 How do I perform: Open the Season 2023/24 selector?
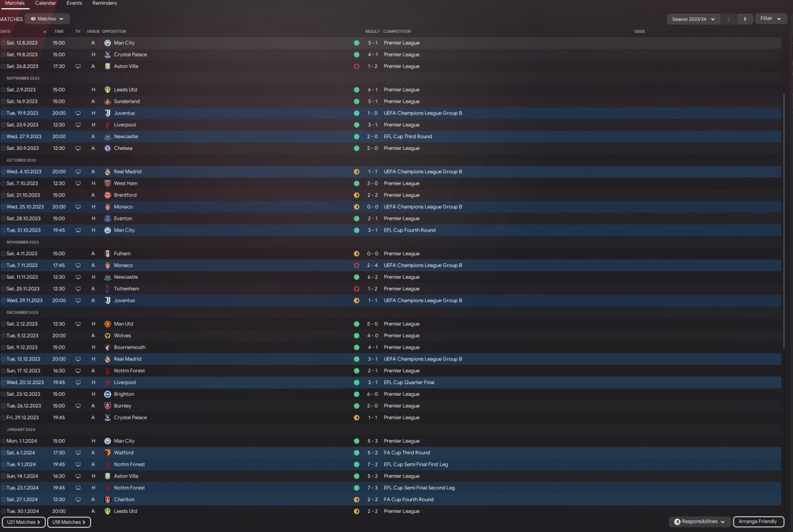(693, 19)
